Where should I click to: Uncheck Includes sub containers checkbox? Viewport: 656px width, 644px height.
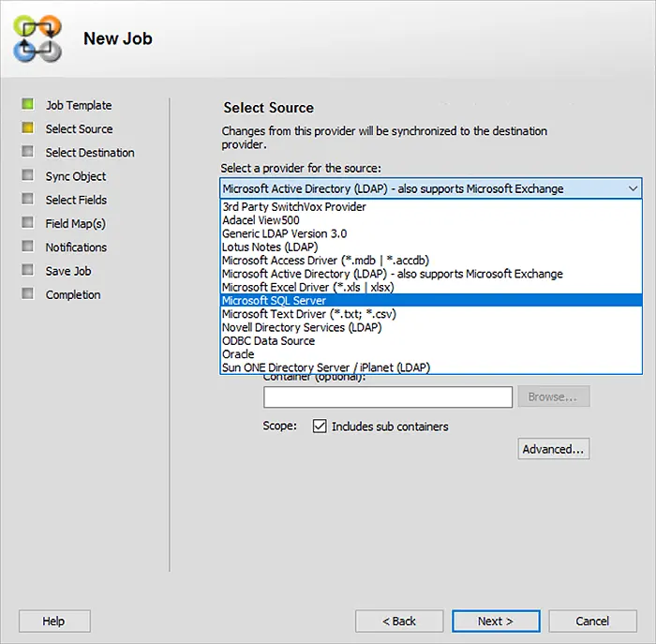click(320, 427)
